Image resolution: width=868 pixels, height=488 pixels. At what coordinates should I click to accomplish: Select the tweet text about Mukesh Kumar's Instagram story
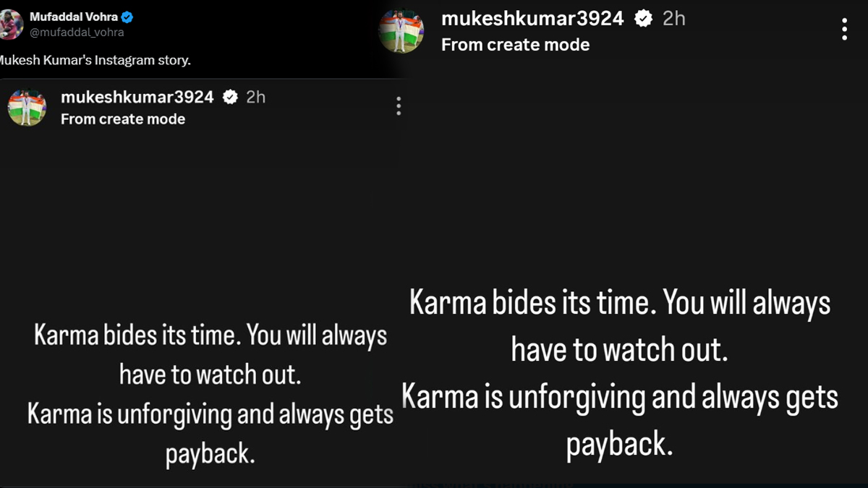pyautogui.click(x=95, y=60)
